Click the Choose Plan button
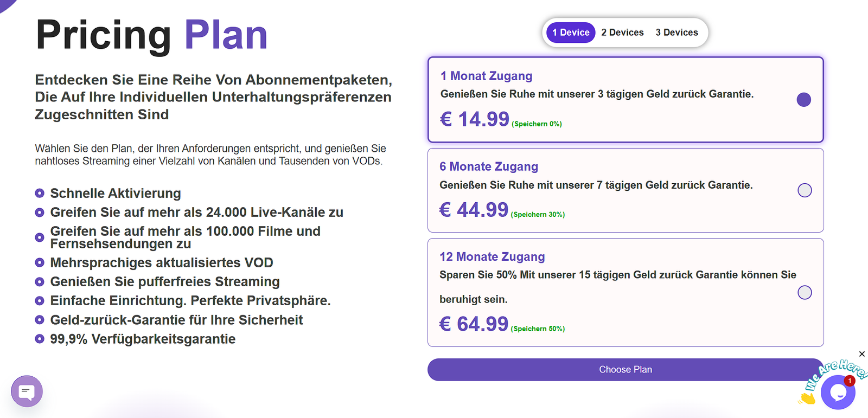The width and height of the screenshot is (868, 418). [x=626, y=370]
